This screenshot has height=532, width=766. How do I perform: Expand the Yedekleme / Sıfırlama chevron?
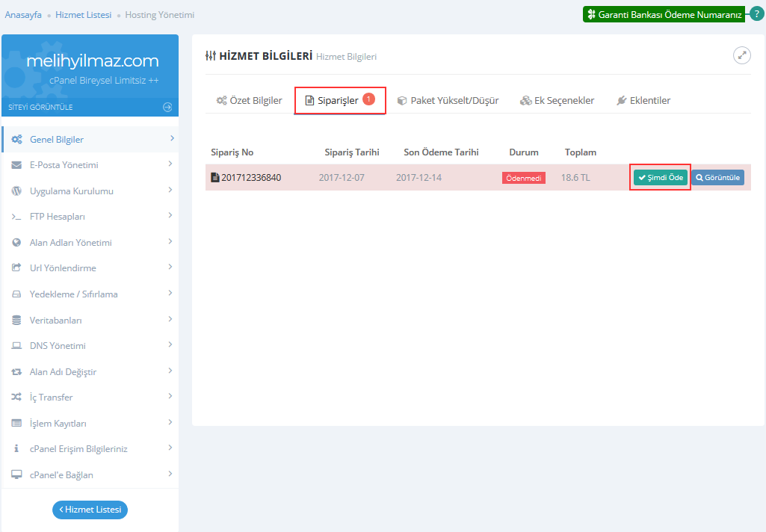tap(171, 294)
